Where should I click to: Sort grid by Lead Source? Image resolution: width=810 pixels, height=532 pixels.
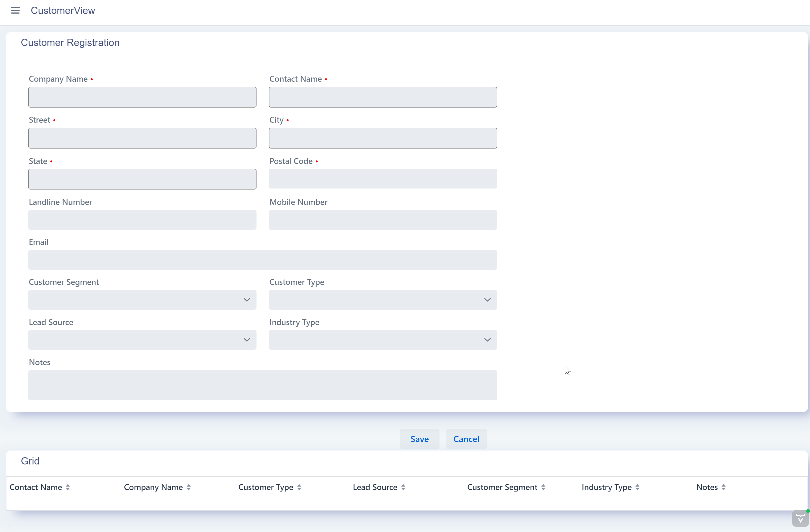pos(403,487)
